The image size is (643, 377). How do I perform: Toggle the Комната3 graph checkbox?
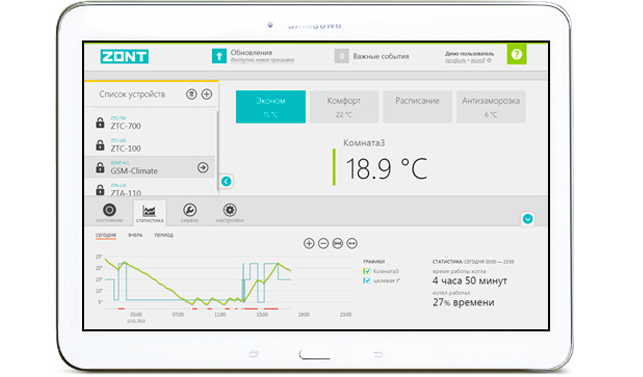click(367, 271)
